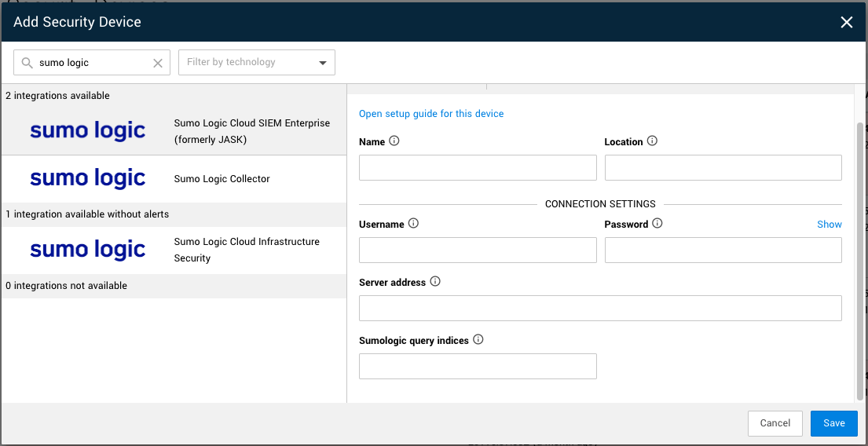Click the Location input field
This screenshot has height=446, width=868.
(x=723, y=168)
